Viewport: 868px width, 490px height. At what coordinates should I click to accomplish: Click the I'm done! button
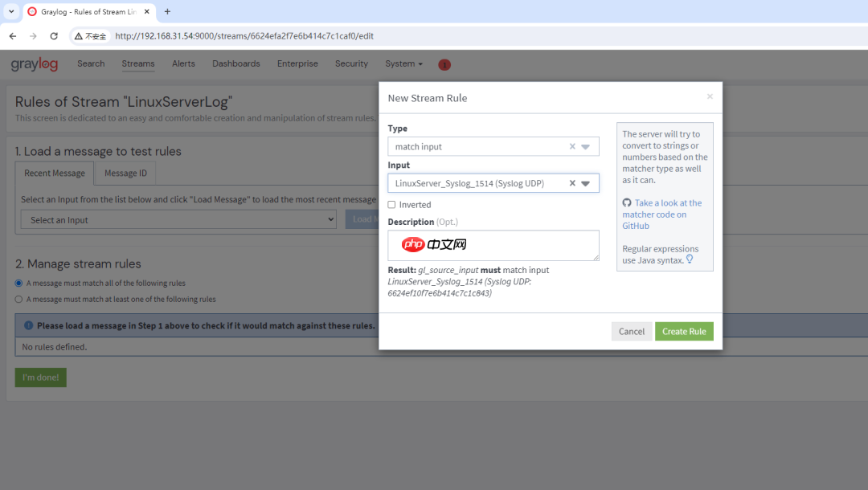tap(40, 378)
